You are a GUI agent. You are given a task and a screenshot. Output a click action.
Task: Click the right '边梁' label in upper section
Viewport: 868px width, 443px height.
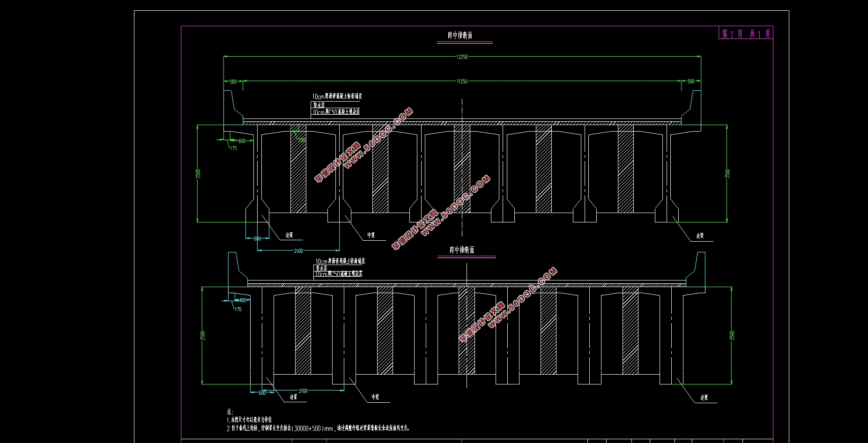point(700,236)
